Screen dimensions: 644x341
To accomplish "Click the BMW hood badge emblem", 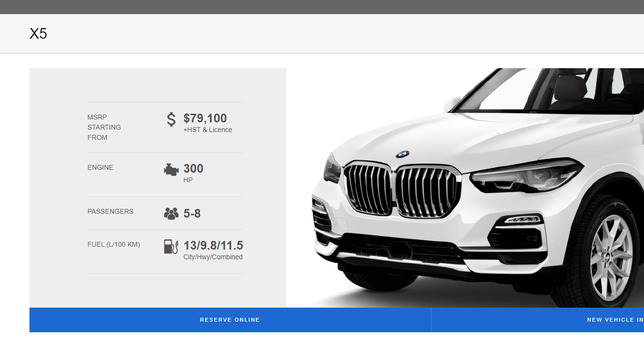I will (402, 154).
